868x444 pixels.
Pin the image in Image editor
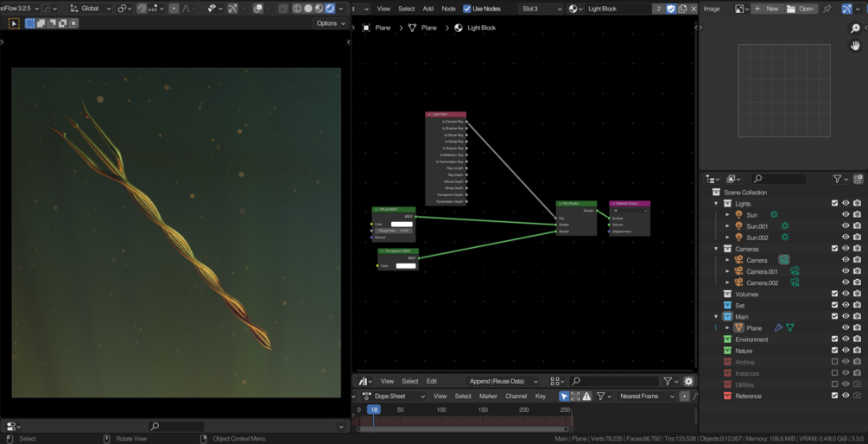(827, 9)
